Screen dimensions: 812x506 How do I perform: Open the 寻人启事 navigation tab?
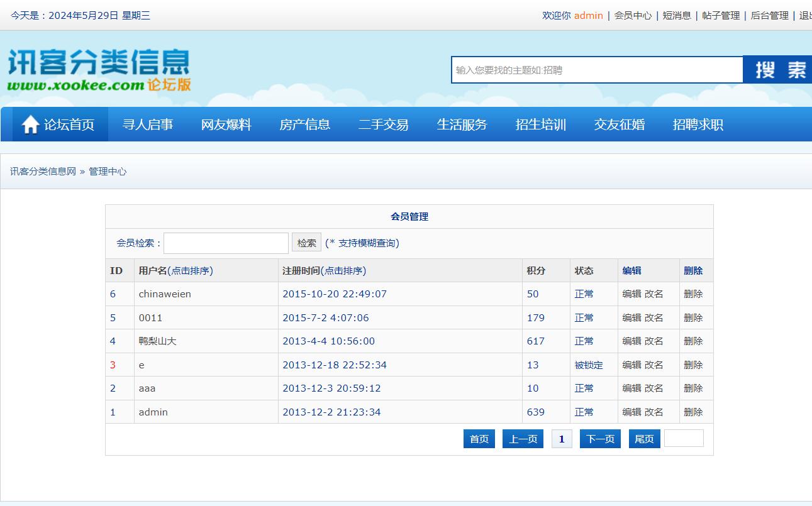pos(148,124)
